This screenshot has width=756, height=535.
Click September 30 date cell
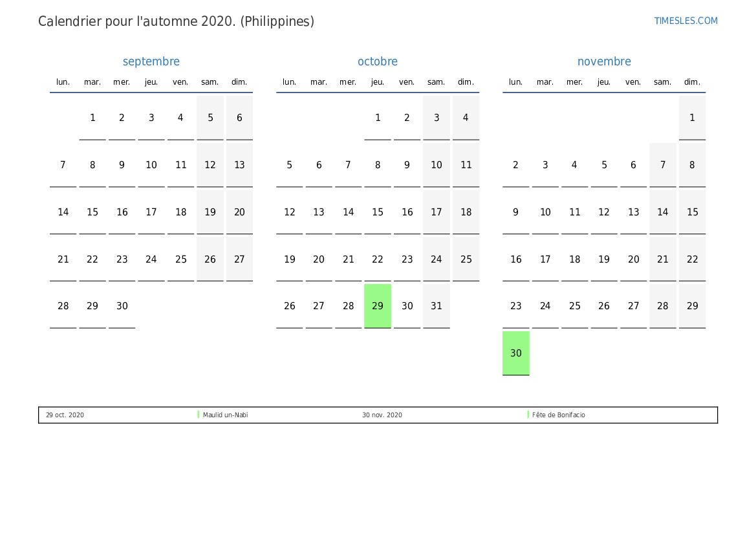(x=122, y=306)
